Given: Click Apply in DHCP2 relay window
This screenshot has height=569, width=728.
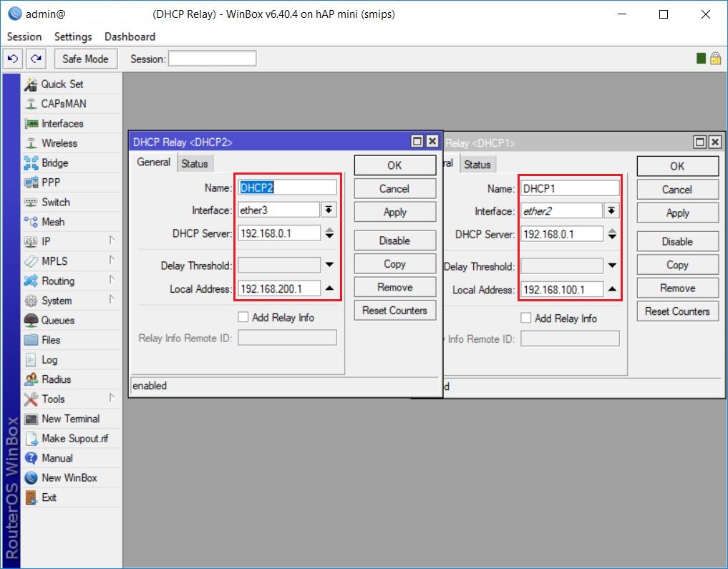Looking at the screenshot, I should tap(394, 212).
